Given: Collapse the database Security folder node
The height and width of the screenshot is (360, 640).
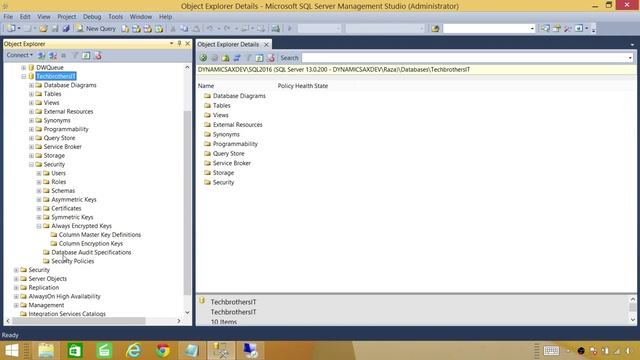Looking at the screenshot, I should 31,164.
